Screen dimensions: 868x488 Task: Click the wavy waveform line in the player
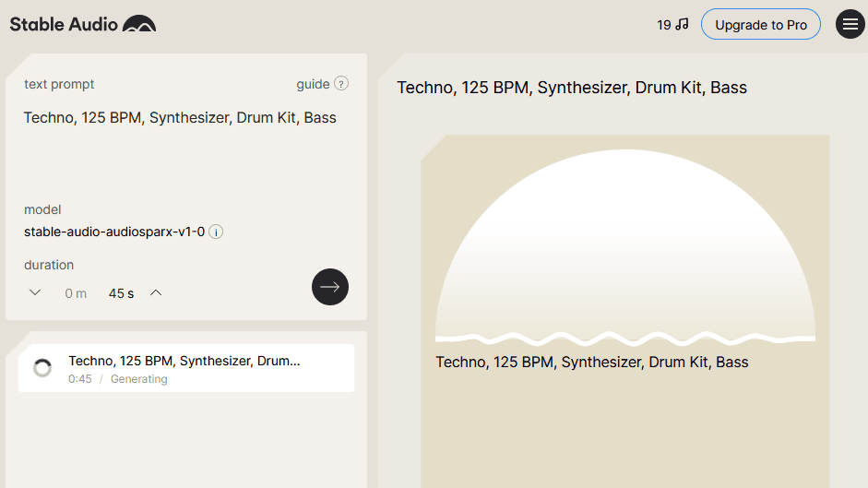click(x=624, y=338)
